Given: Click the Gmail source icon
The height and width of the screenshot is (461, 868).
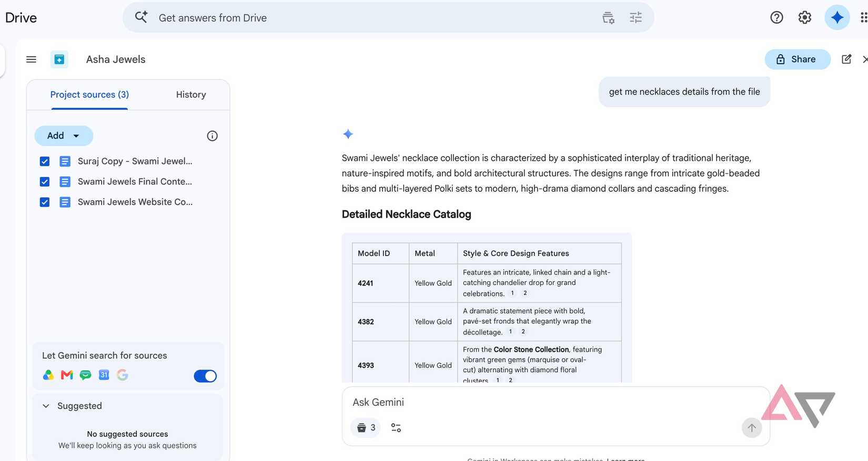Looking at the screenshot, I should 67,375.
